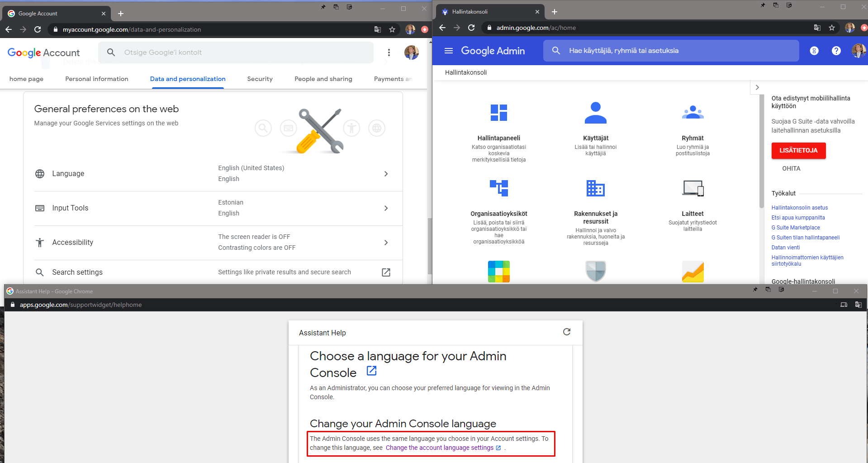Expand the Accessibility row chevron
The height and width of the screenshot is (463, 868).
(x=386, y=243)
